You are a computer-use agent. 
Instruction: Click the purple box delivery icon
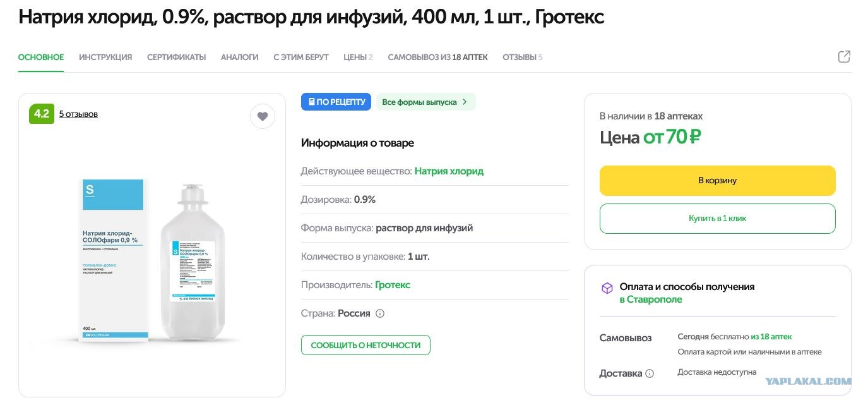tap(607, 288)
